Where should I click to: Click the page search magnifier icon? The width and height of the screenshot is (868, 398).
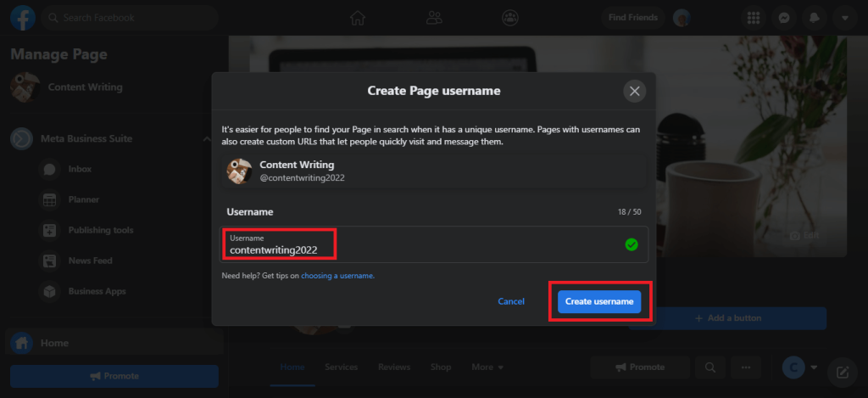(710, 367)
